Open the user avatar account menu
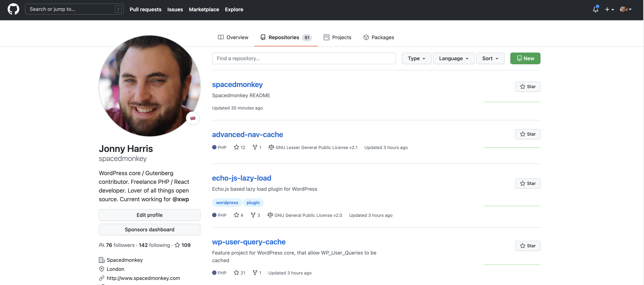The height and width of the screenshot is (285, 644). (x=625, y=9)
